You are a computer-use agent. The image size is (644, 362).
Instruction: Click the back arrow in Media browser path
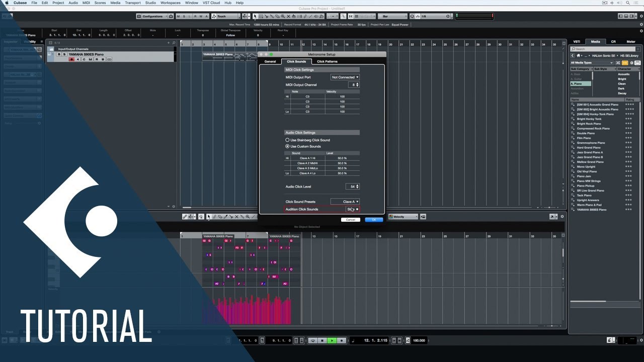(x=573, y=56)
